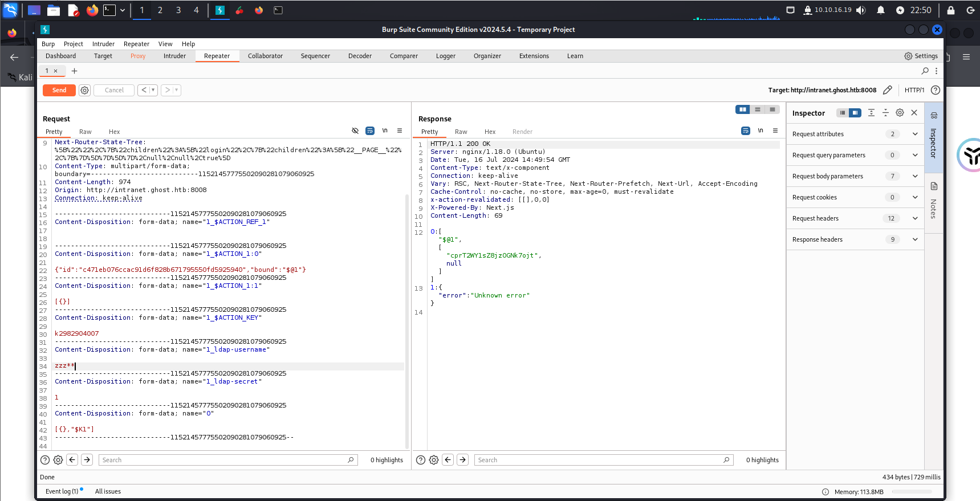Open the Intruder menu

[x=103, y=44]
